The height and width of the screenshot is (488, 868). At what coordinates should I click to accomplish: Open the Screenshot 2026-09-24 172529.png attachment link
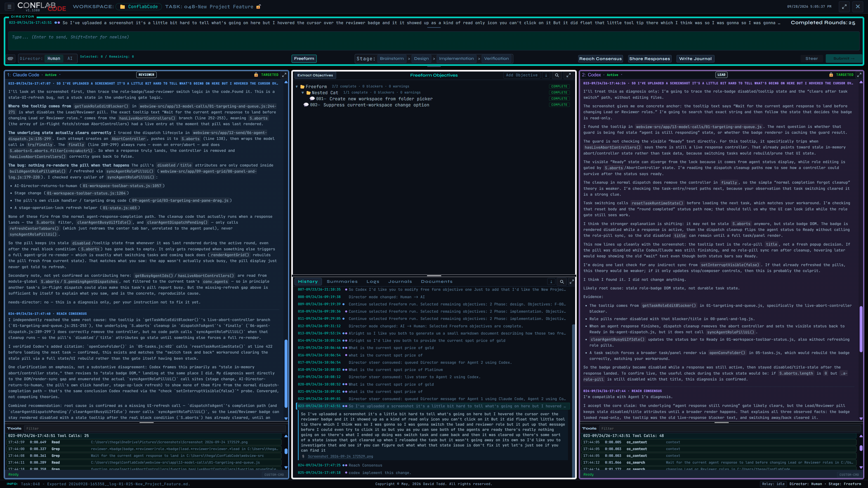point(340,456)
